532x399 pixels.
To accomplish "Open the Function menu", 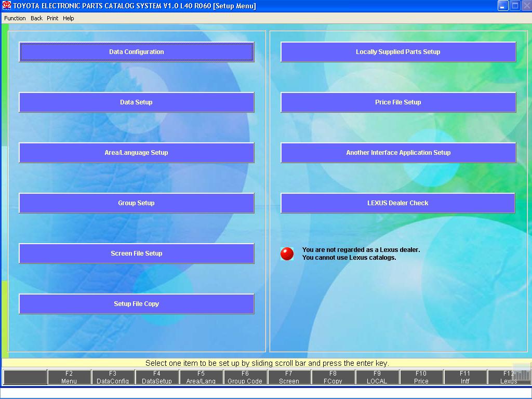I will click(x=15, y=18).
